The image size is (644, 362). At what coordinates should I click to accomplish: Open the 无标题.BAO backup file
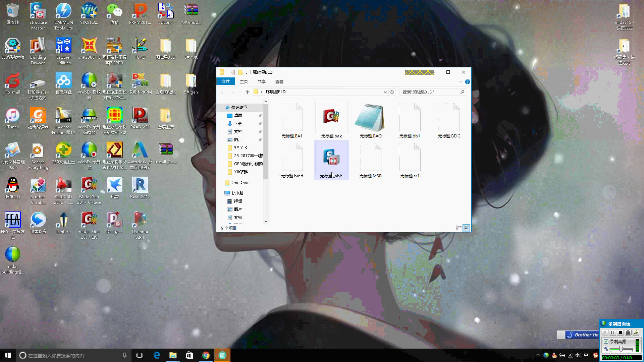click(371, 117)
